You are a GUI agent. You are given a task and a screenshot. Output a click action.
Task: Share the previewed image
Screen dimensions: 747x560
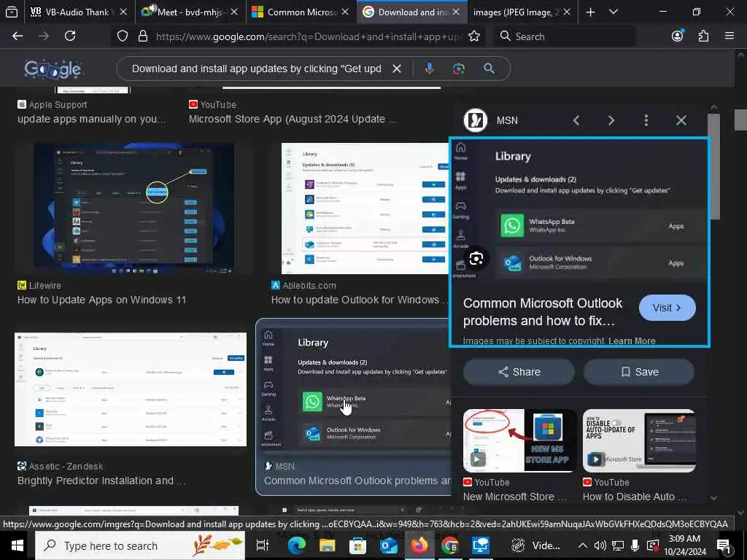tap(519, 372)
